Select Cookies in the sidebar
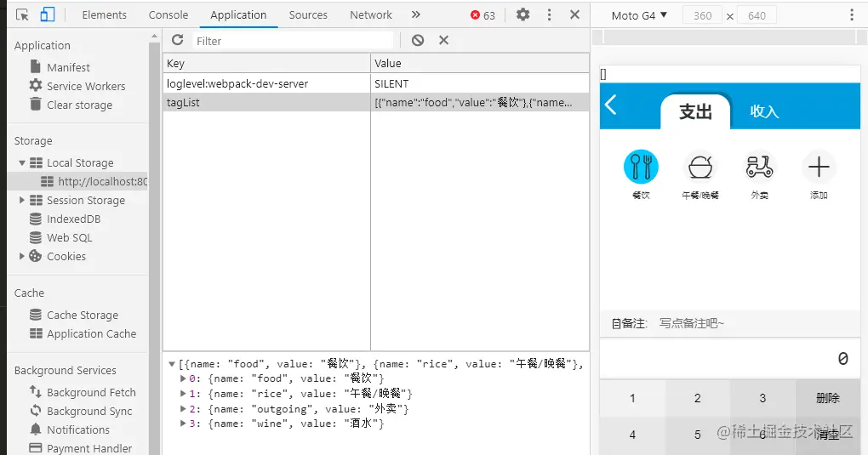 tap(66, 256)
